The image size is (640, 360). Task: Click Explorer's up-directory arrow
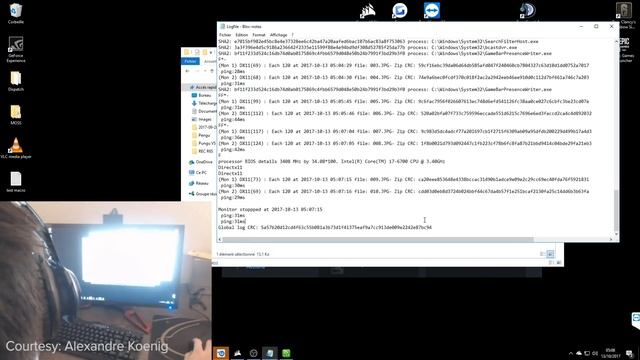coord(211,71)
